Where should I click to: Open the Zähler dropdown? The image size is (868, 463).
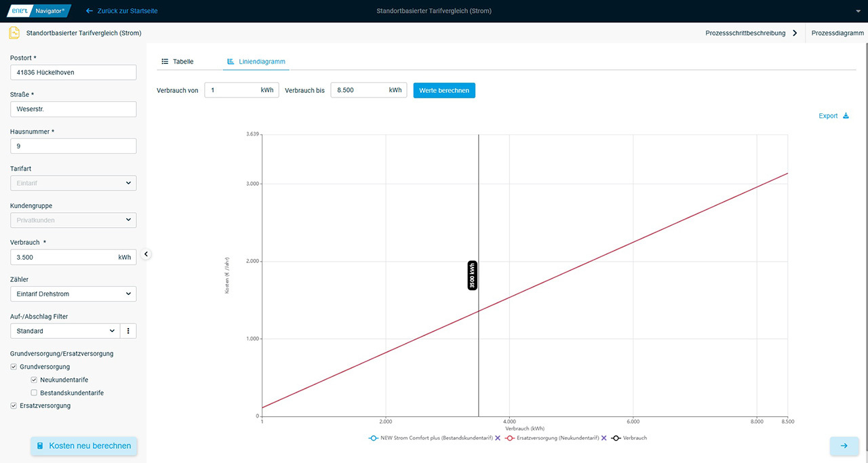[x=73, y=294]
